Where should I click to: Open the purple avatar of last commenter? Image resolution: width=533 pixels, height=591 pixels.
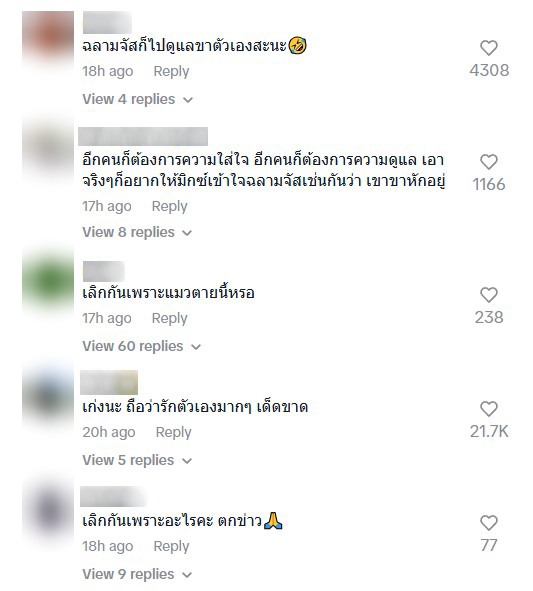[x=48, y=512]
